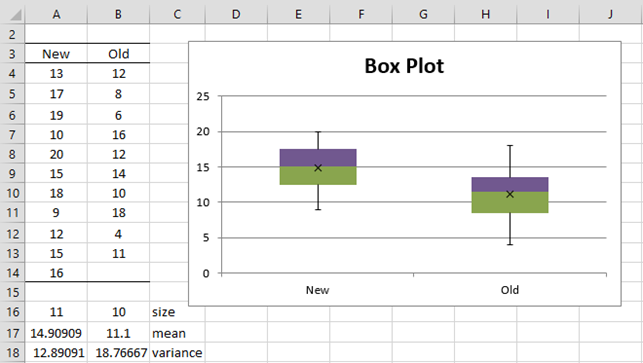
Task: Click the mean X marker on Old box
Action: coord(510,194)
